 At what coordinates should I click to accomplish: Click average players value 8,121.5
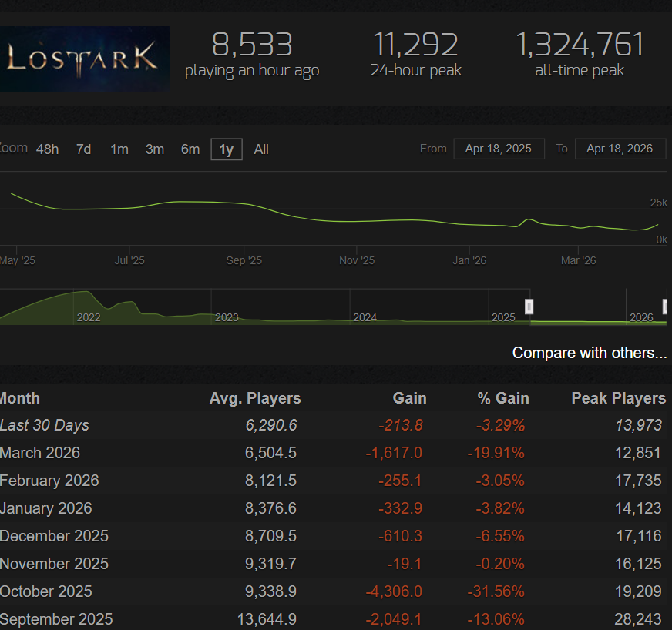pyautogui.click(x=270, y=481)
